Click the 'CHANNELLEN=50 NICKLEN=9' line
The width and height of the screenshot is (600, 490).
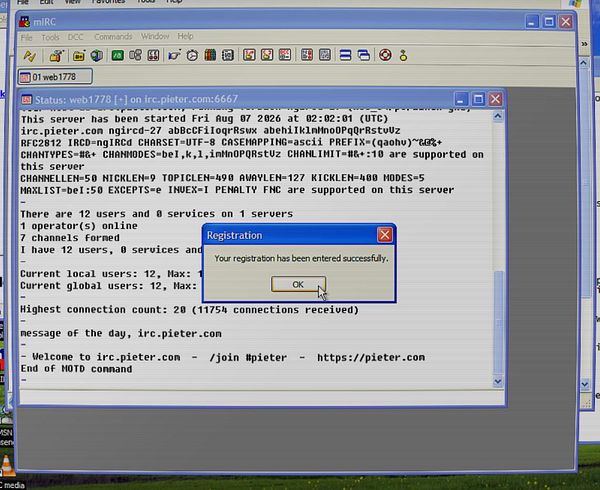[x=222, y=178]
